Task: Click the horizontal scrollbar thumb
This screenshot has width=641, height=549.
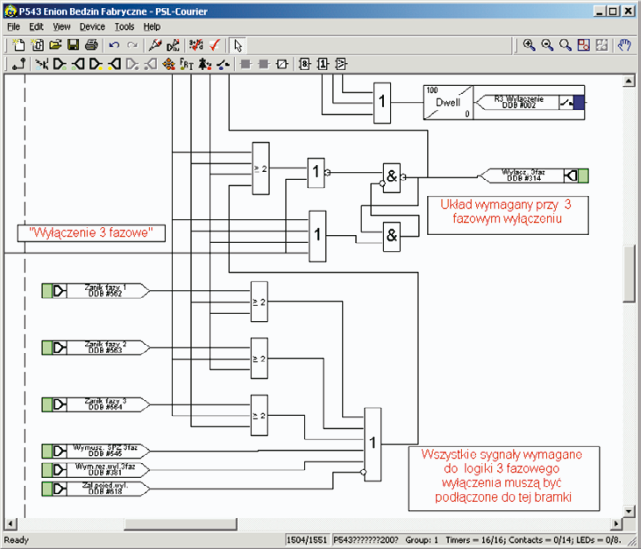Action: (180, 524)
